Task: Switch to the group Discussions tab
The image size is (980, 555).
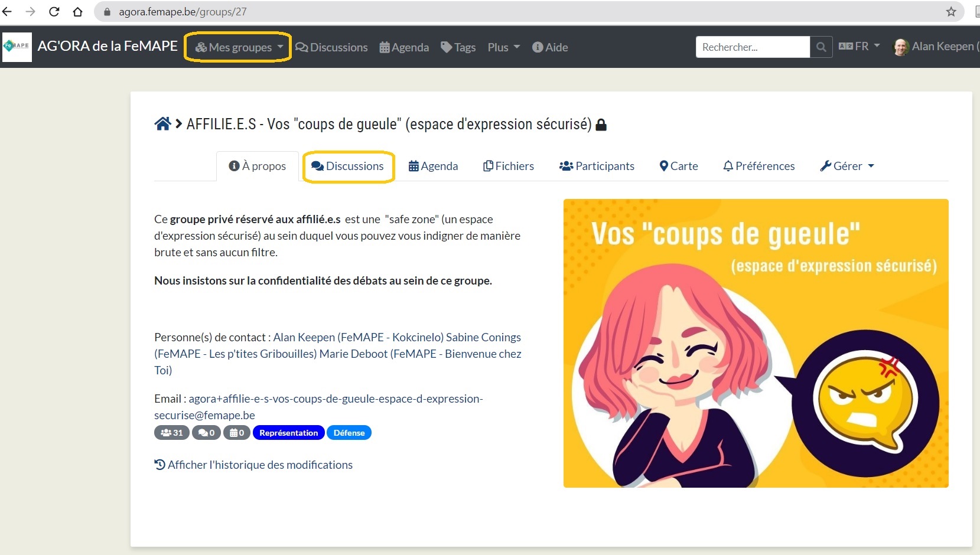Action: 348,166
